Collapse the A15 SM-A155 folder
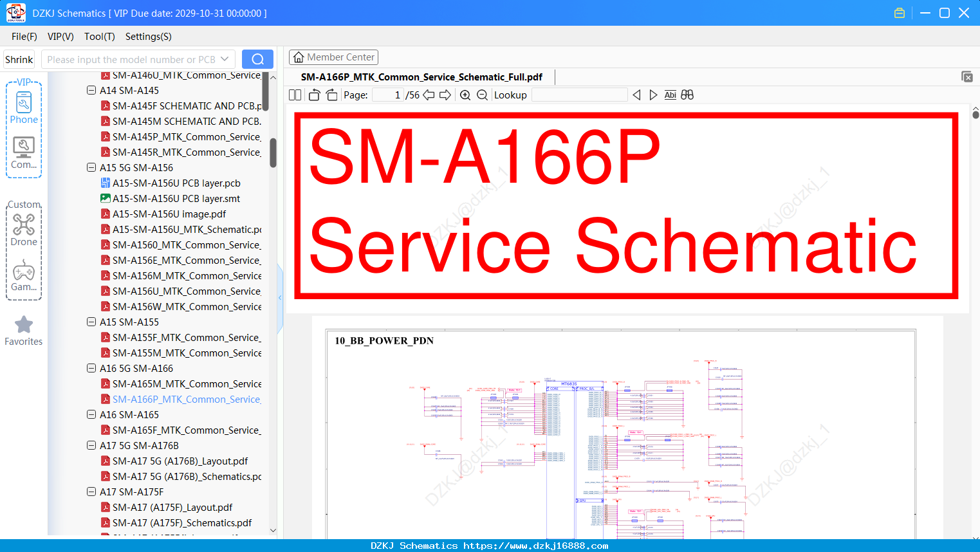The image size is (980, 552). point(91,322)
